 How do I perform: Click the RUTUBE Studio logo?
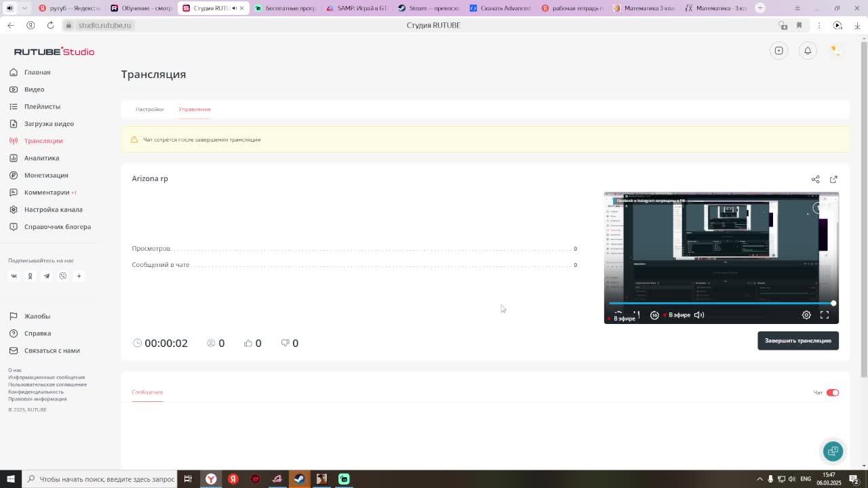(54, 52)
